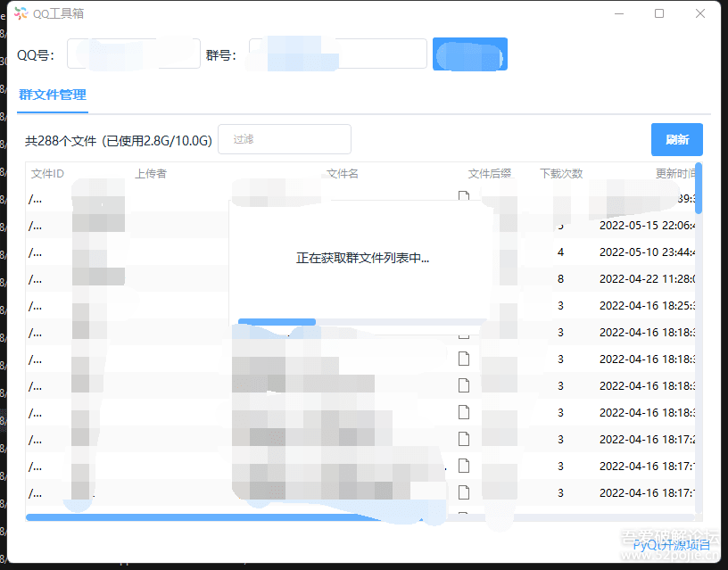Click the 正在获取群文件列表中 dialog message

362,258
